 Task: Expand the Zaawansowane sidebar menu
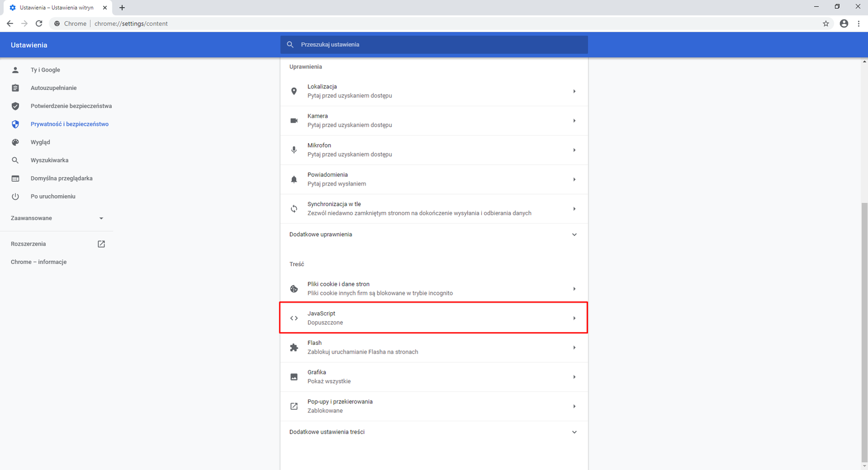coord(57,218)
